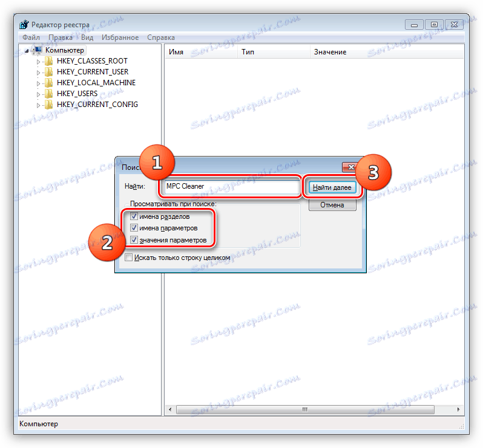Expand the HKEY_CURRENT_USER branch
The height and width of the screenshot is (448, 483).
(38, 73)
